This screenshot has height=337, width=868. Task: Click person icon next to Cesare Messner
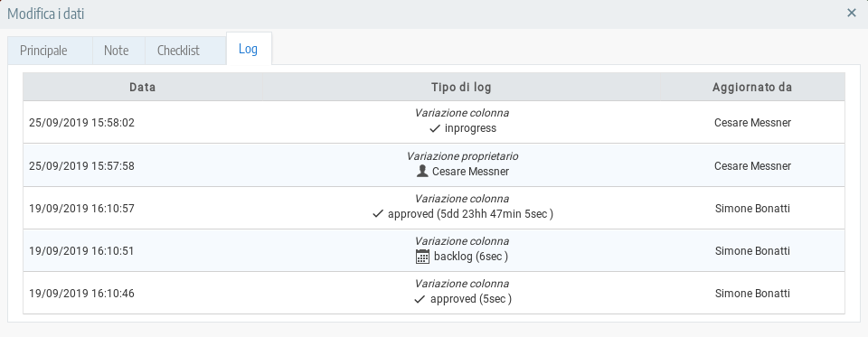(422, 171)
